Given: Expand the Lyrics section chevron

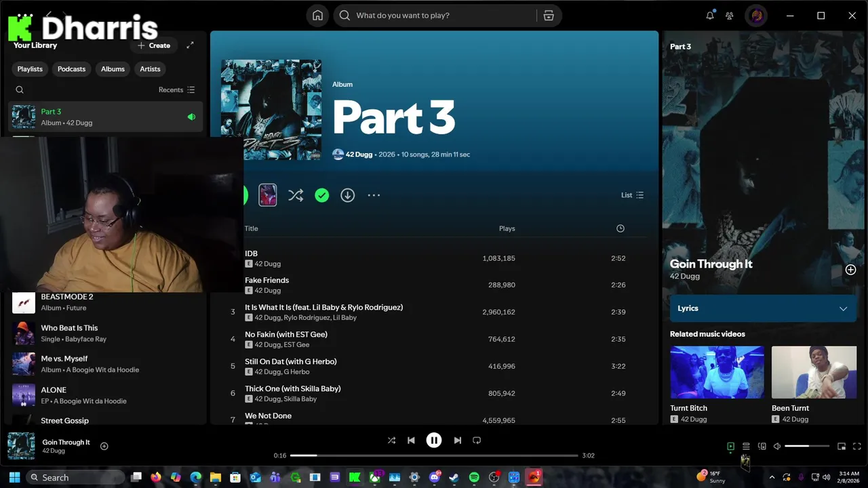Looking at the screenshot, I should 843,308.
